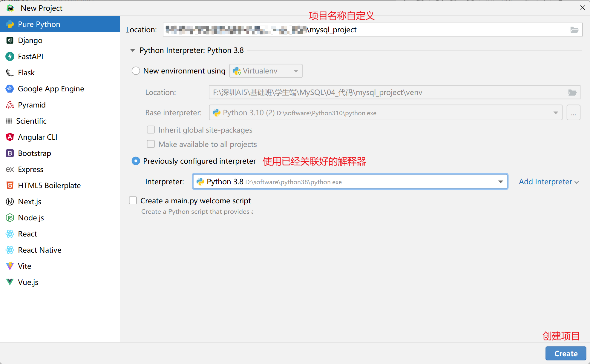Select Django project type
Viewport: 590px width, 364px height.
point(60,40)
